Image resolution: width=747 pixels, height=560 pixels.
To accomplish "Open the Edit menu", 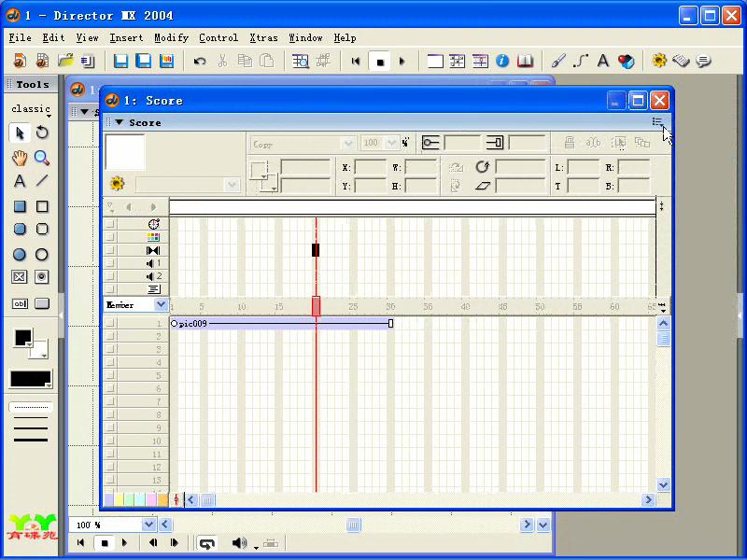I will [x=53, y=37].
